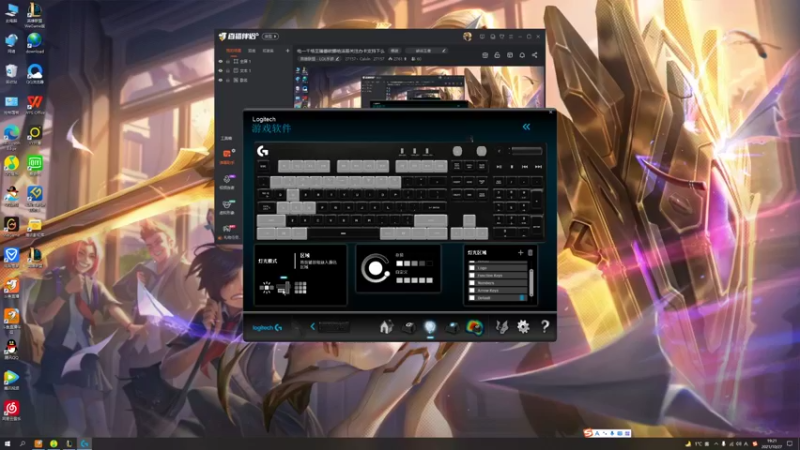Pick the white preset color swatch
800x450 pixels.
coord(399,263)
